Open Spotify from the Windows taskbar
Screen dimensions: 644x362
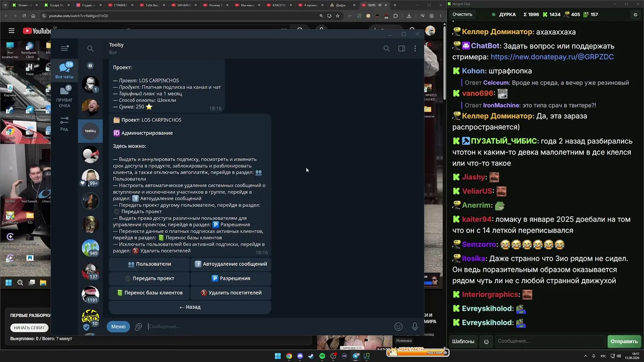point(322,356)
